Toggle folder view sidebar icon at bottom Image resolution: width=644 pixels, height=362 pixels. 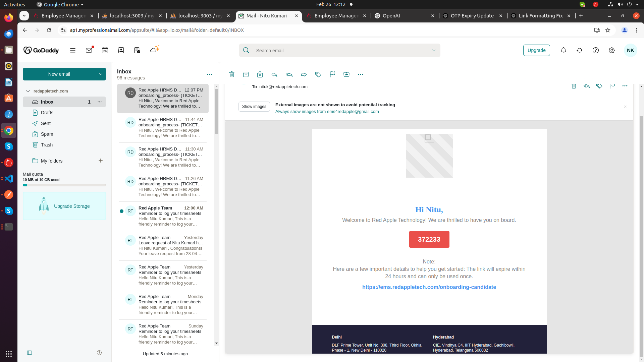tap(30, 353)
